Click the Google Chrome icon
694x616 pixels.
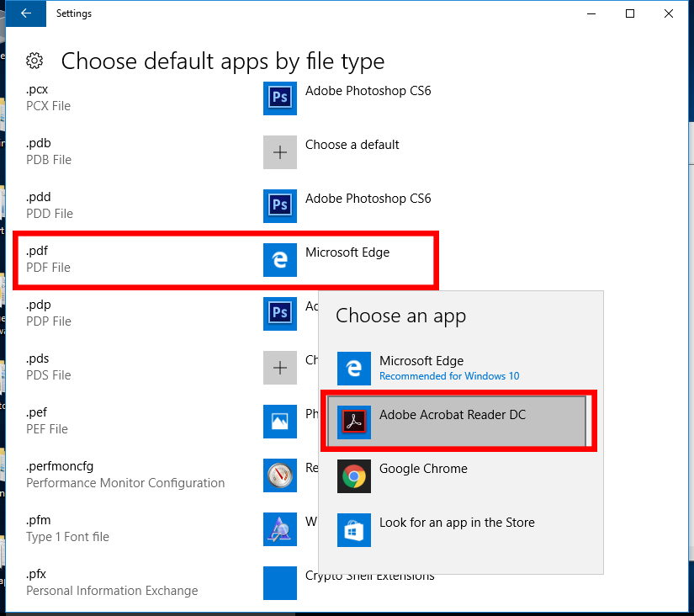pyautogui.click(x=353, y=476)
